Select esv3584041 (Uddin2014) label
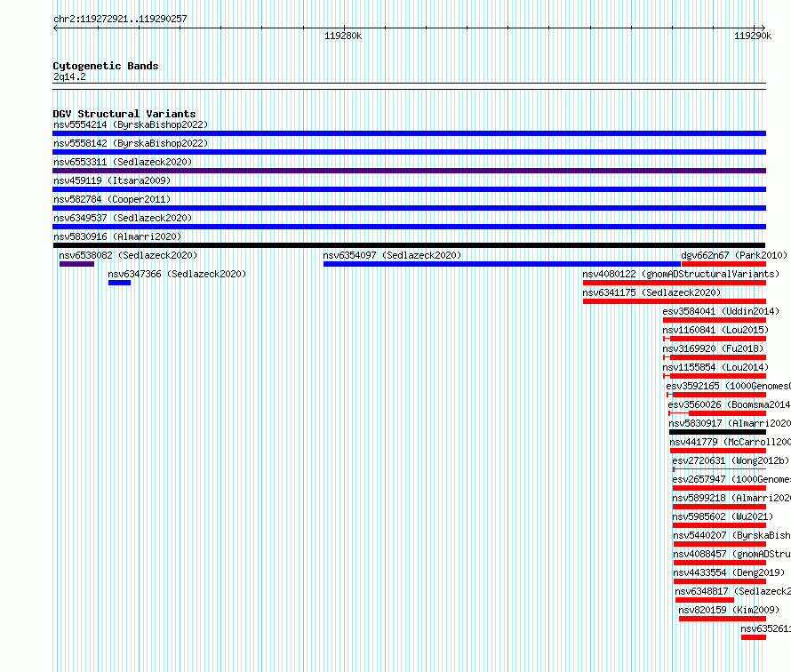Image resolution: width=791 pixels, height=672 pixels. click(x=721, y=311)
